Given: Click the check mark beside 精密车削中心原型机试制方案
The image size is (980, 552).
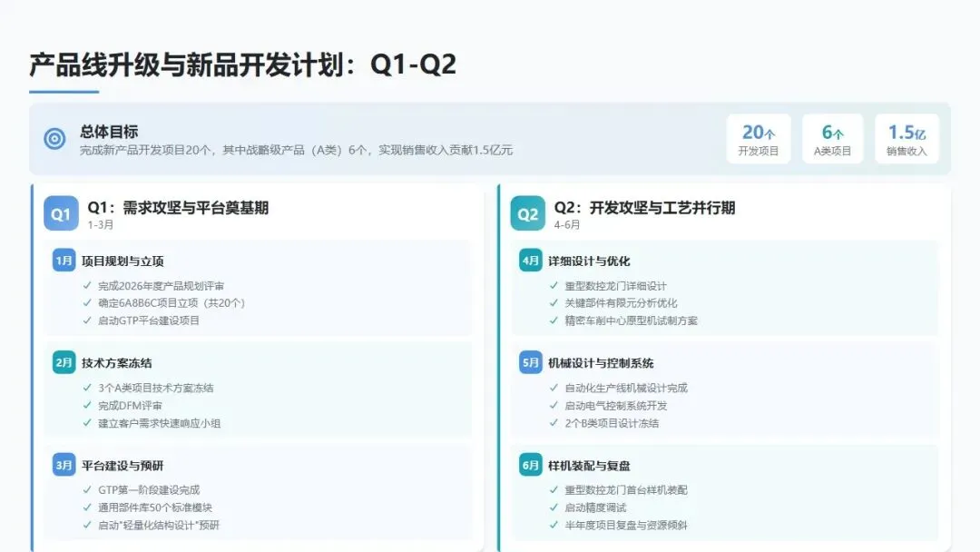Looking at the screenshot, I should [554, 320].
